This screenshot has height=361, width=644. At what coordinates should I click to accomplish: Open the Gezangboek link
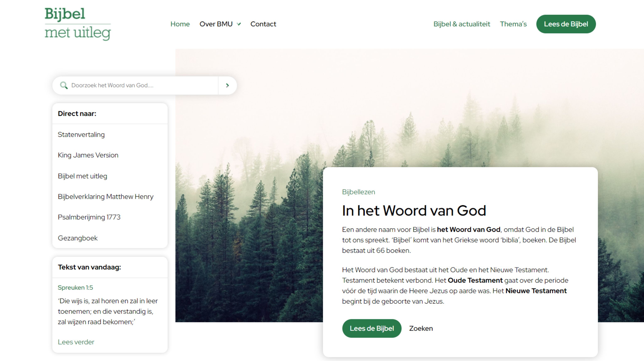point(78,238)
